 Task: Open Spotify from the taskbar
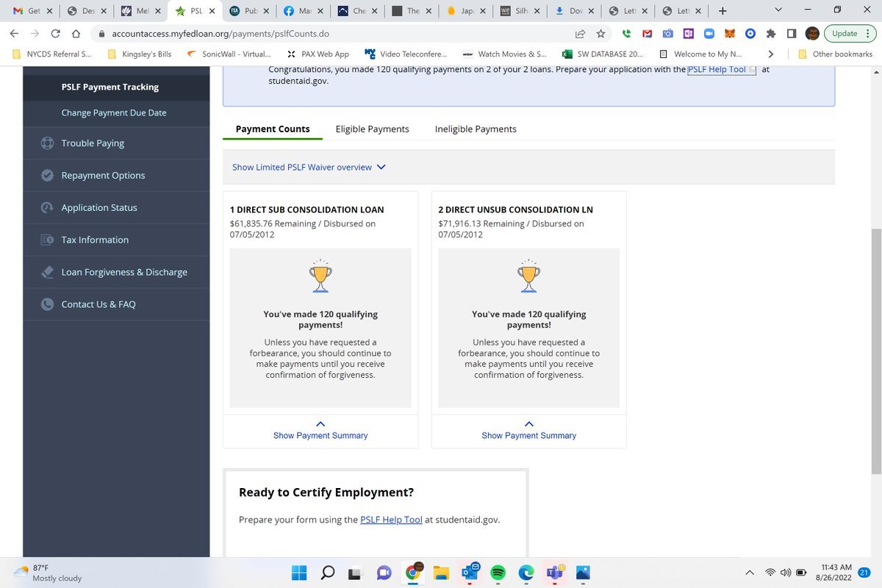click(498, 573)
